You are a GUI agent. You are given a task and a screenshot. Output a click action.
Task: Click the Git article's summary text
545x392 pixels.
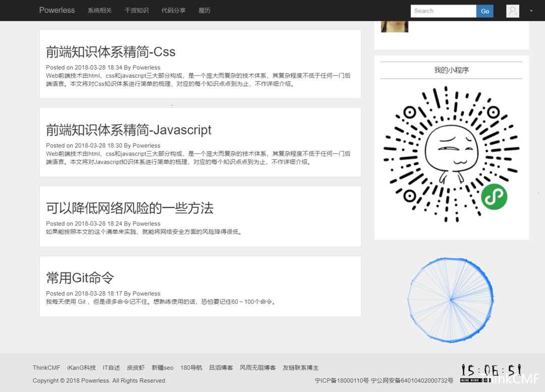[x=161, y=302]
